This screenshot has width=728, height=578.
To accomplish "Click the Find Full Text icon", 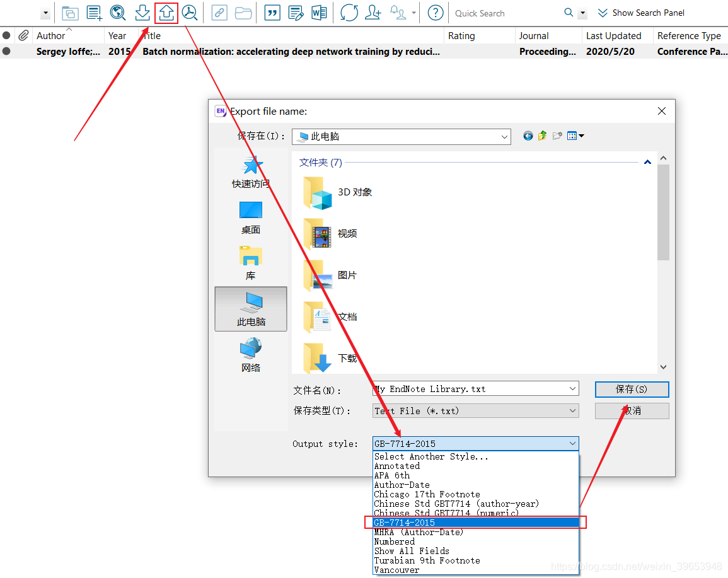I will 190,13.
